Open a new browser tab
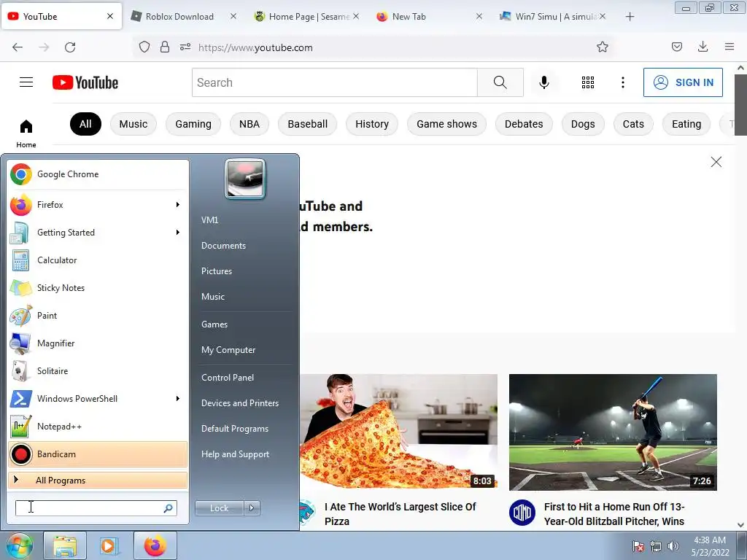 click(x=630, y=17)
